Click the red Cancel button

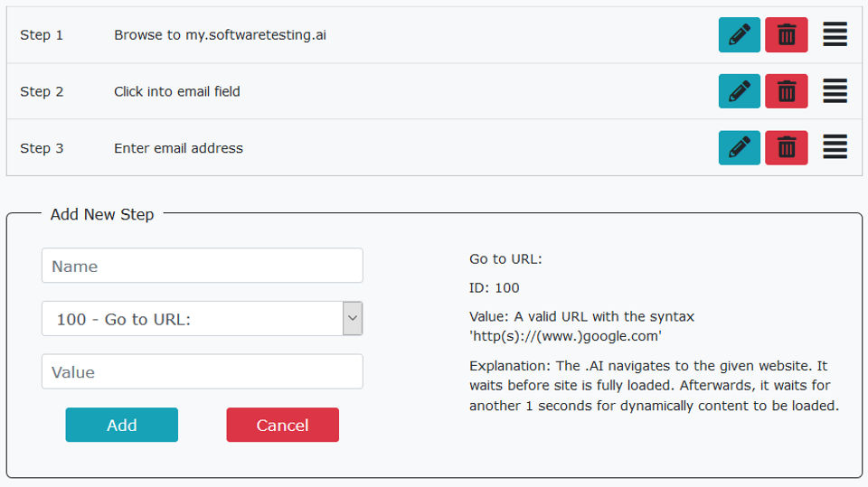(x=282, y=425)
